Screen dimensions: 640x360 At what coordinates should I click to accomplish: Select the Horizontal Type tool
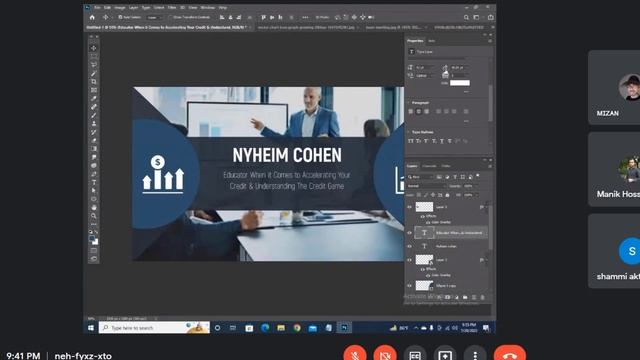click(93, 182)
